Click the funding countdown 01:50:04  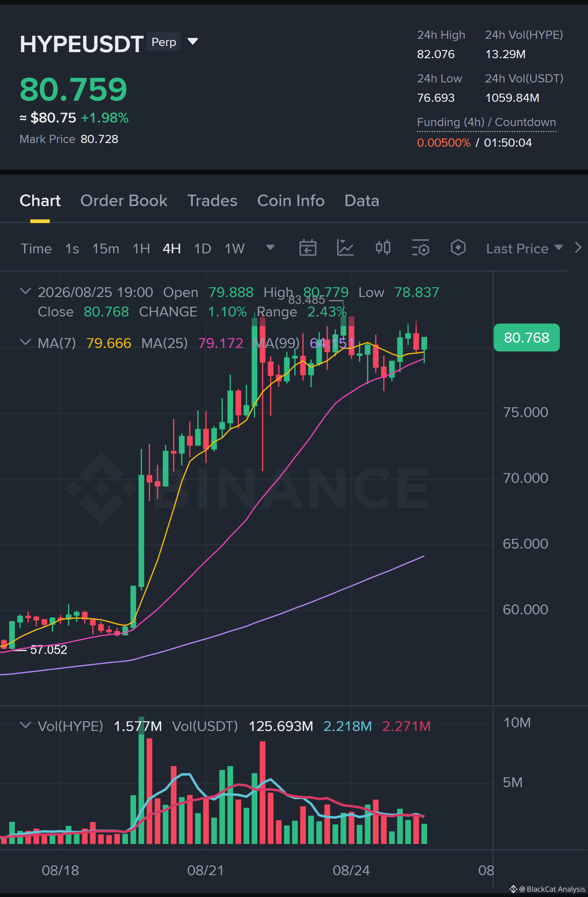pos(508,143)
